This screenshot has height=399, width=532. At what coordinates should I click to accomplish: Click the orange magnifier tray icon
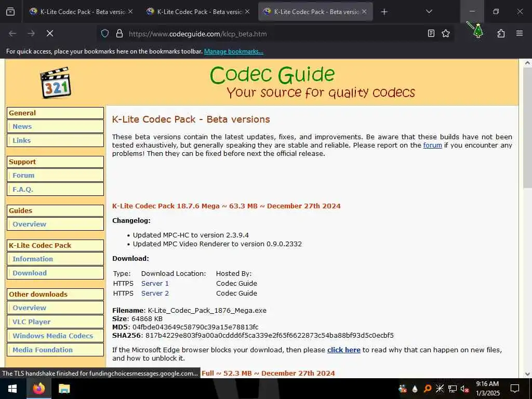(428, 389)
